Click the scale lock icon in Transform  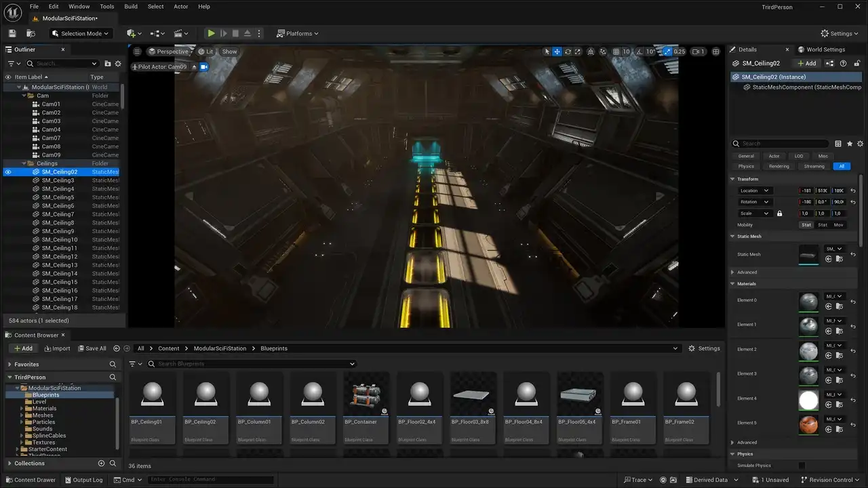click(x=779, y=213)
